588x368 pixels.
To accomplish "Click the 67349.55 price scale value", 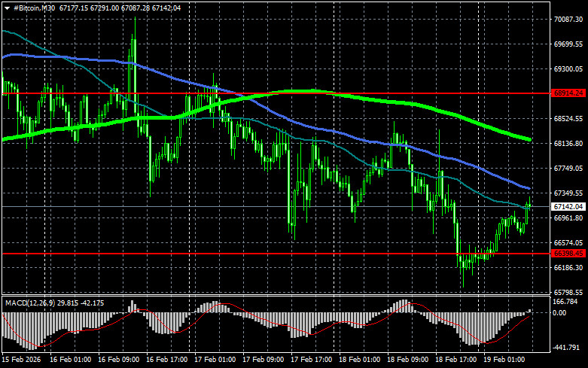I will pyautogui.click(x=568, y=193).
